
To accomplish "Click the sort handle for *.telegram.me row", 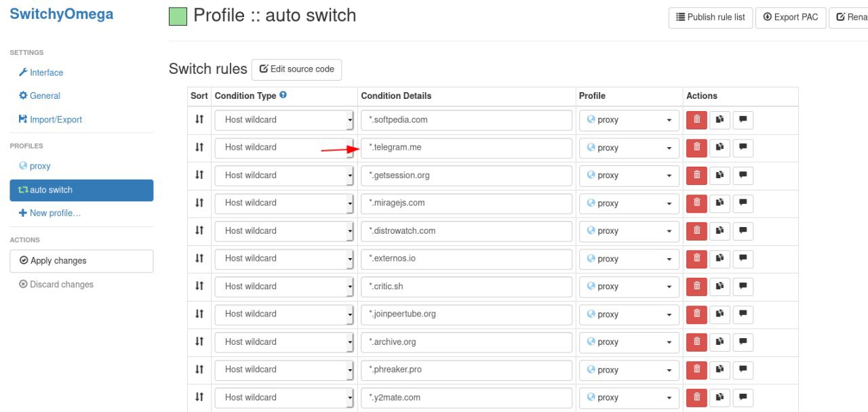I will pyautogui.click(x=199, y=146).
